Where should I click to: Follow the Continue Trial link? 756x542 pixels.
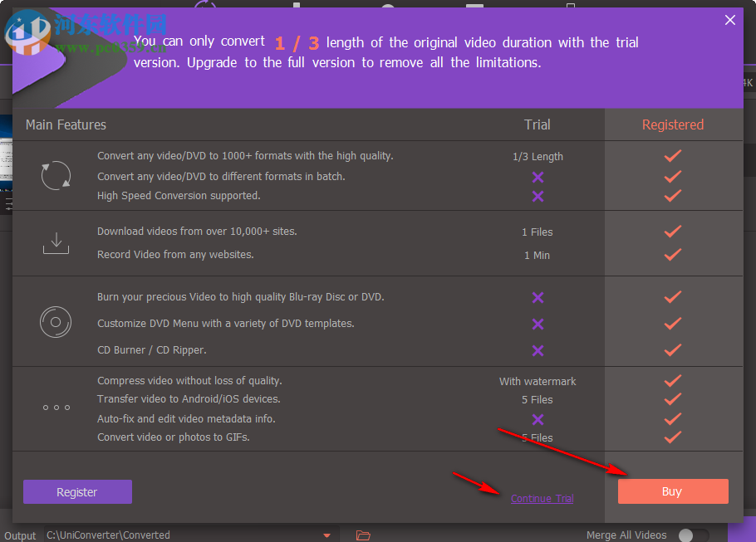pyautogui.click(x=542, y=498)
